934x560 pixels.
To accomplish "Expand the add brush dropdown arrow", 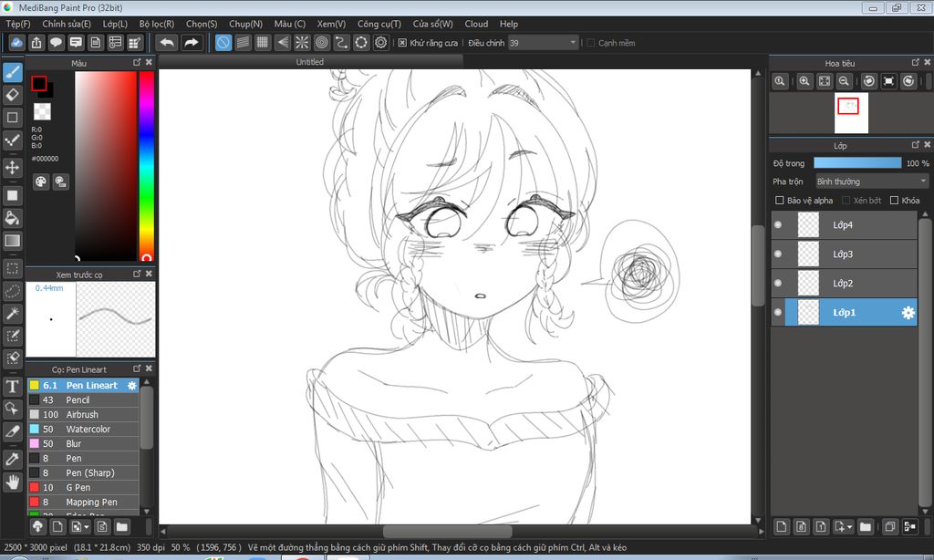I will point(87,527).
